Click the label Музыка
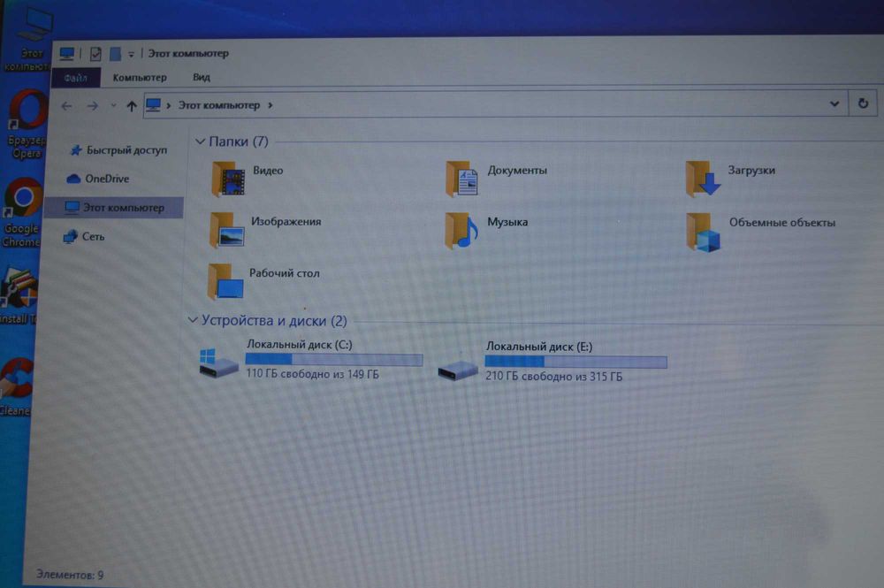The width and height of the screenshot is (884, 588). pos(507,222)
